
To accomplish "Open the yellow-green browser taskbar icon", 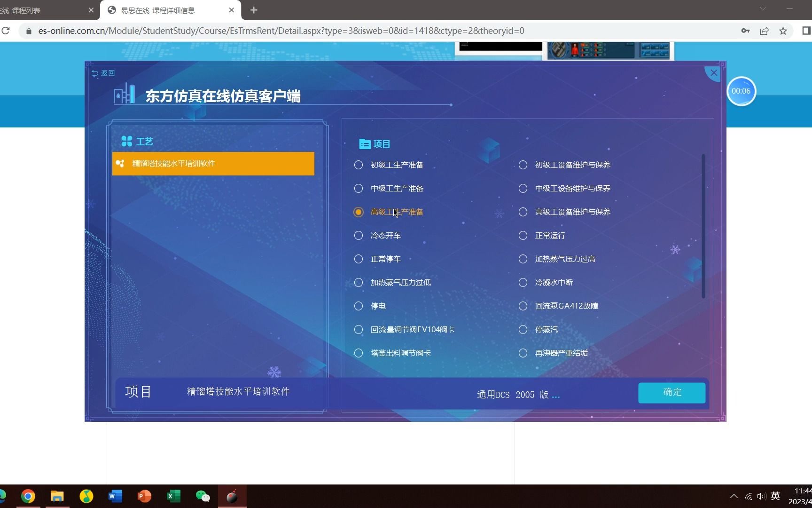I will (86, 496).
